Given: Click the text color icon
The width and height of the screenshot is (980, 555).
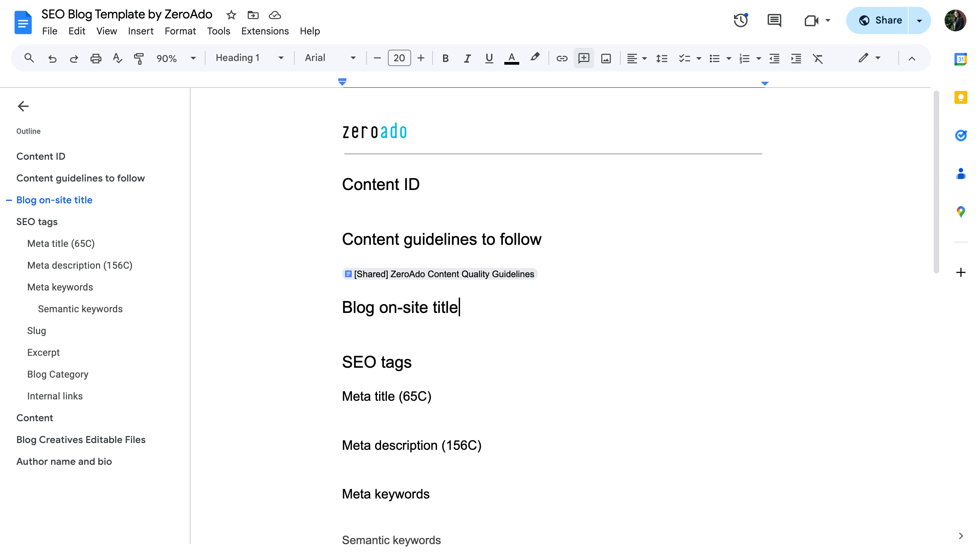Looking at the screenshot, I should tap(511, 59).
